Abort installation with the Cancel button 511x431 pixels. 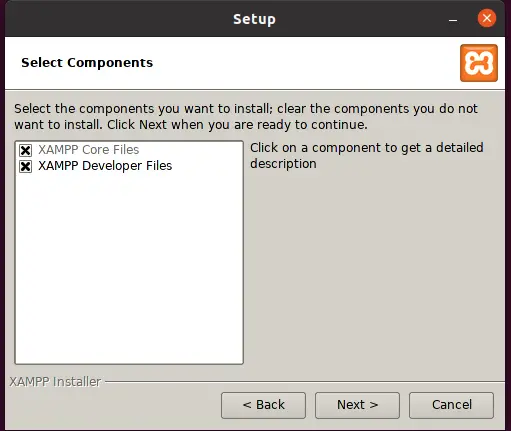coord(451,405)
